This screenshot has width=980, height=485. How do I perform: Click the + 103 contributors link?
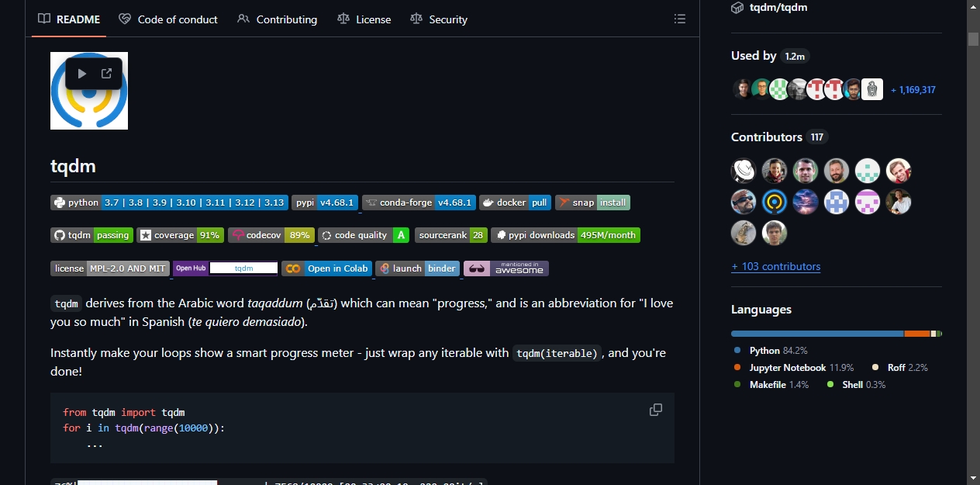(775, 266)
